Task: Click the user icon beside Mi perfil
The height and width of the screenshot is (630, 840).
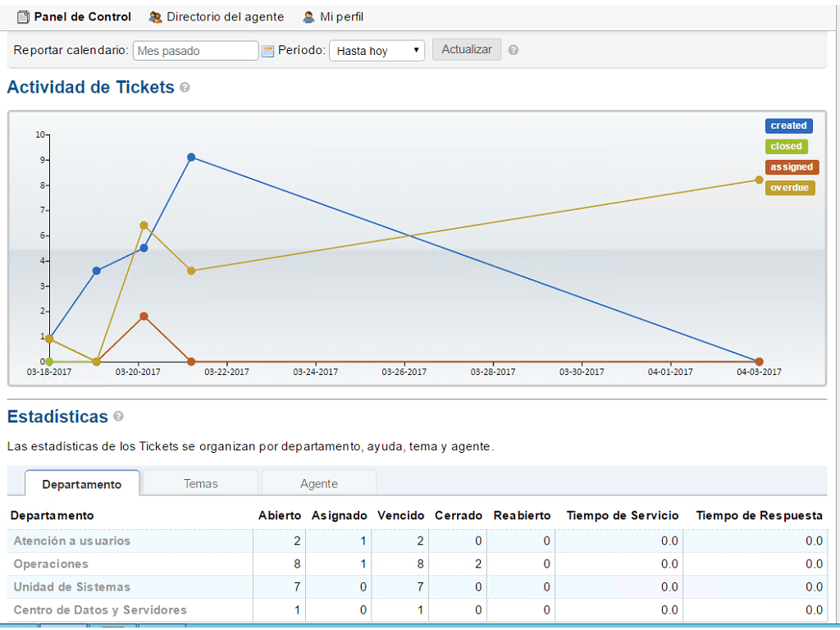Action: point(308,16)
